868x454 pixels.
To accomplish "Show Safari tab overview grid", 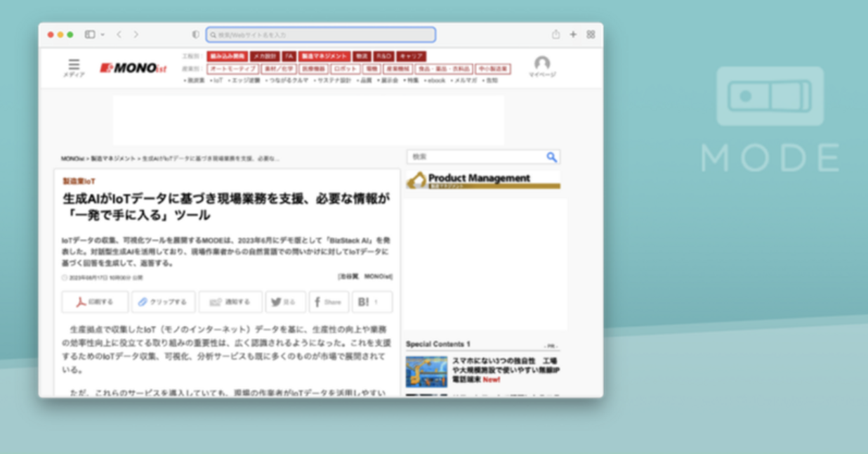I will coord(591,34).
